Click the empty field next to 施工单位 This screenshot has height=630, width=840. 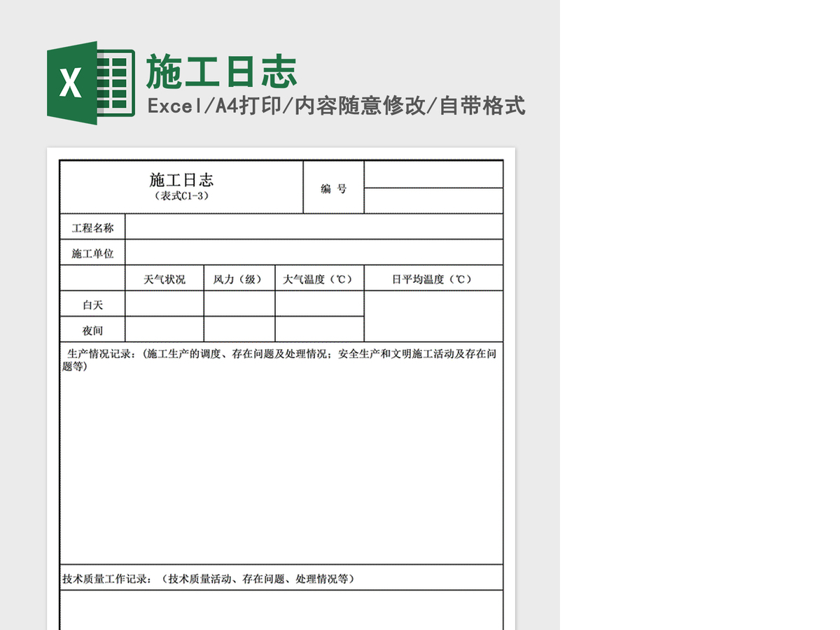(314, 253)
